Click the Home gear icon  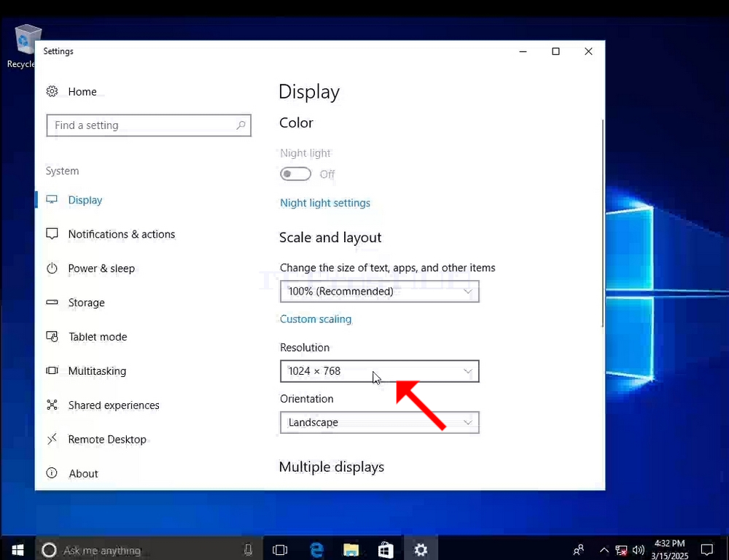tap(52, 91)
